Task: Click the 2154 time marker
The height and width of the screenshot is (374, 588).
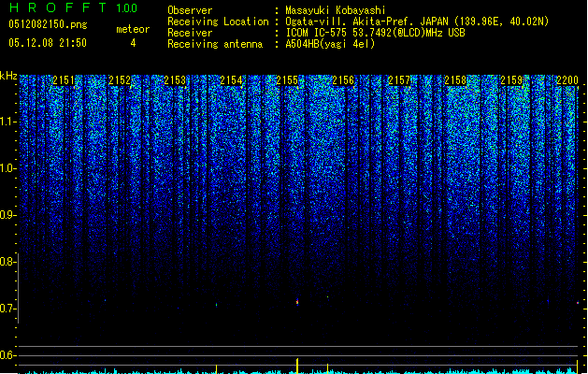Action: click(232, 80)
